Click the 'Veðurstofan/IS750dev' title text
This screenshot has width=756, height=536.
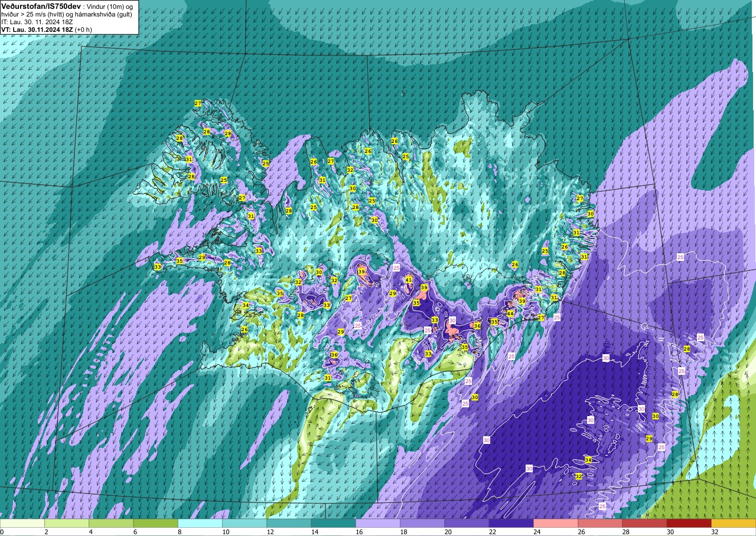pos(41,6)
